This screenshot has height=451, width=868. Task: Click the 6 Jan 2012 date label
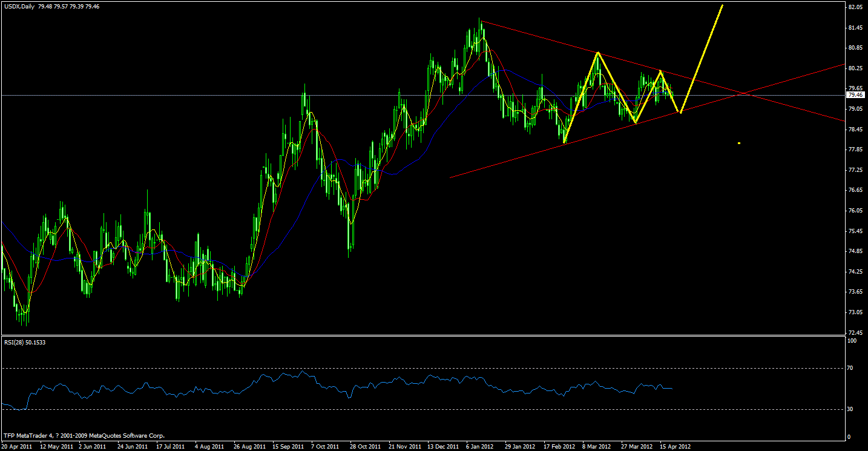click(481, 446)
